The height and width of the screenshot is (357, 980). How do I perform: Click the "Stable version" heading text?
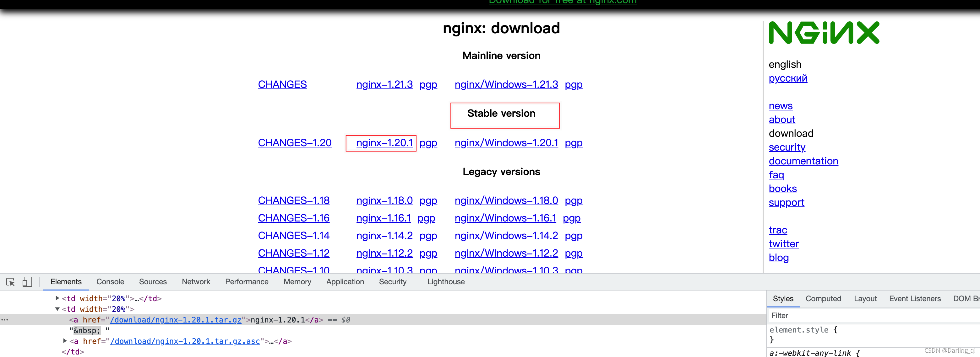(x=501, y=113)
